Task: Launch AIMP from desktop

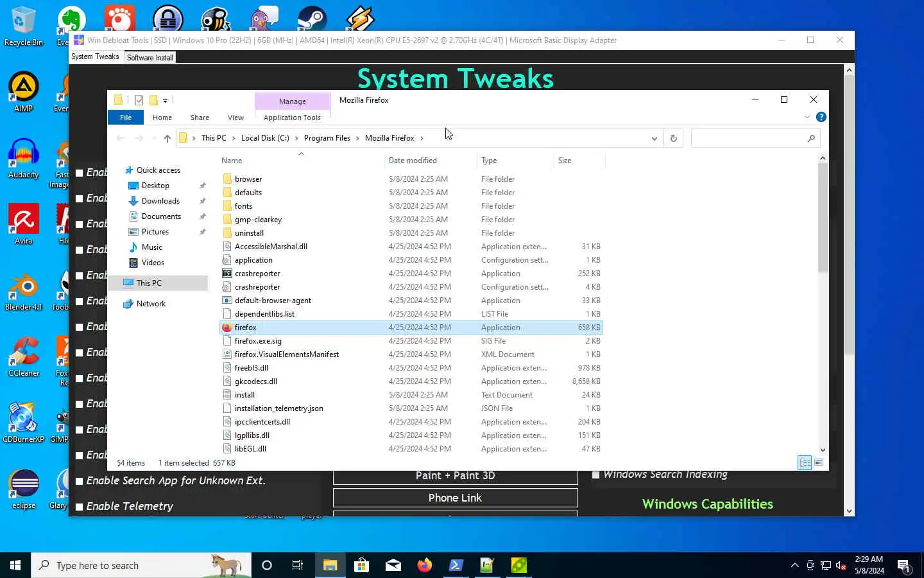Action: [23, 92]
